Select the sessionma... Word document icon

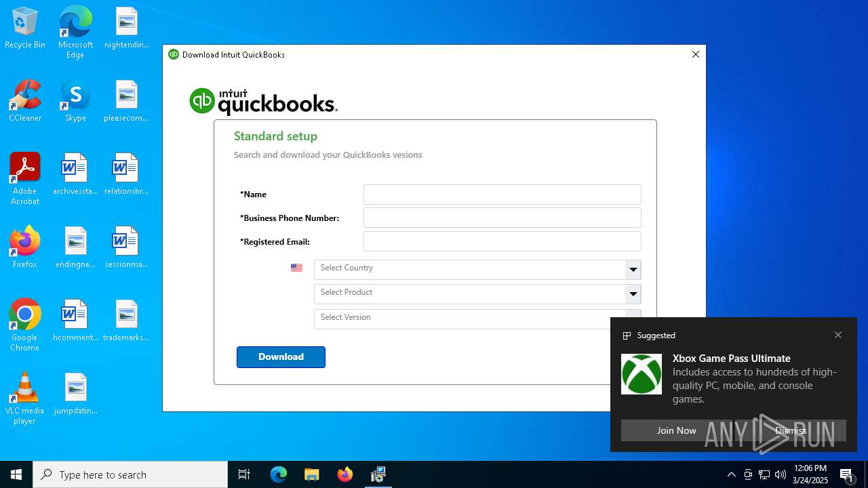point(126,248)
